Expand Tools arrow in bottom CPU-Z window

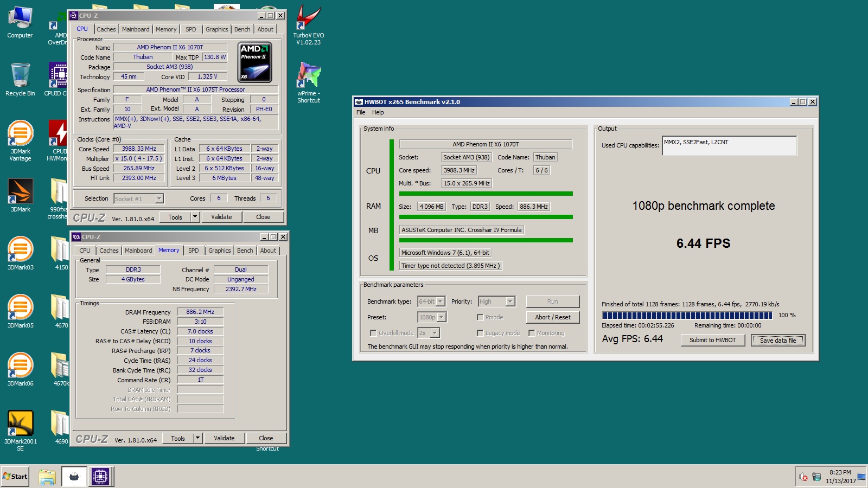coord(197,438)
